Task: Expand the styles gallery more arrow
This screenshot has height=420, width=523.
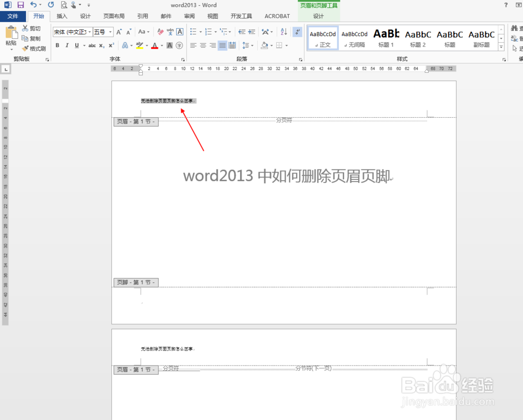Action: point(501,48)
